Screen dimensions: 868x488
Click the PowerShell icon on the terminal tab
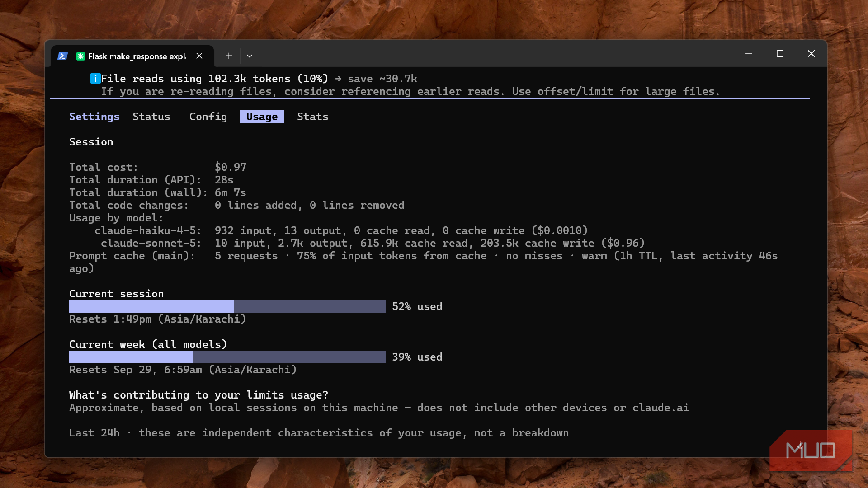pos(62,56)
